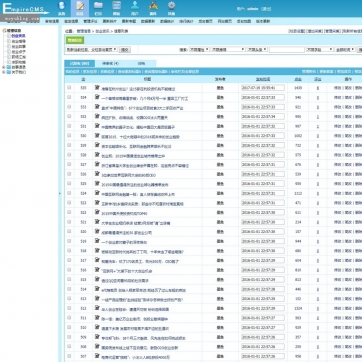The height and width of the screenshot is (362, 362).
Task: Open 后台首页 in the secondary menu
Action: (x=206, y=21)
